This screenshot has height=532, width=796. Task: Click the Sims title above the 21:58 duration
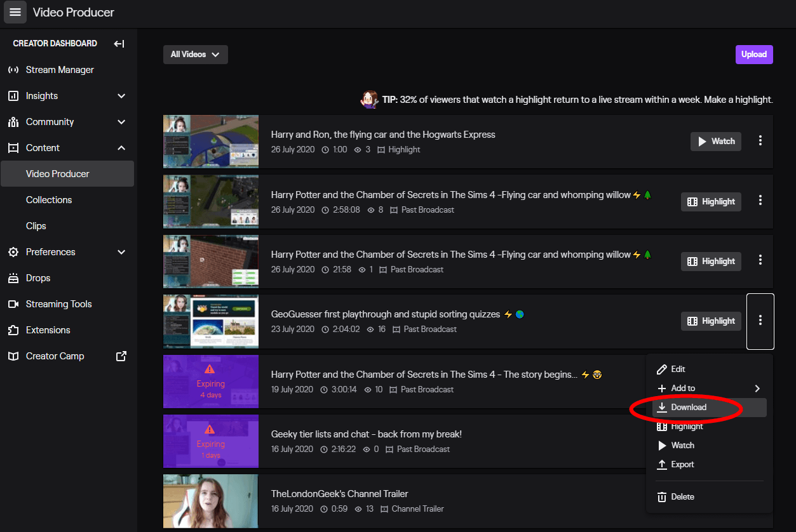click(x=451, y=255)
